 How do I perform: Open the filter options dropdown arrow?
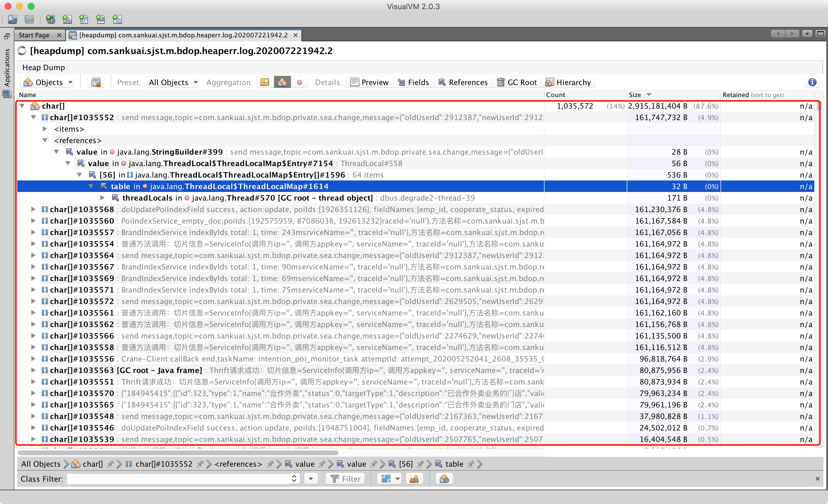[311, 478]
